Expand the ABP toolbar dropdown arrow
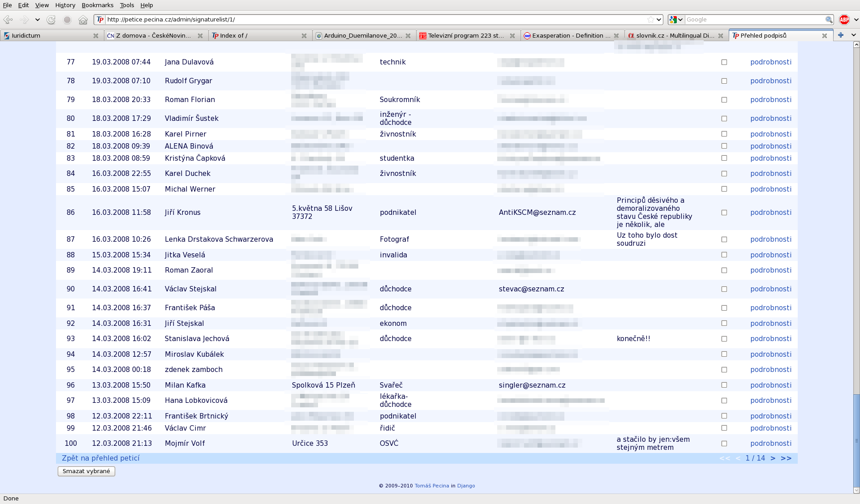 coord(856,20)
